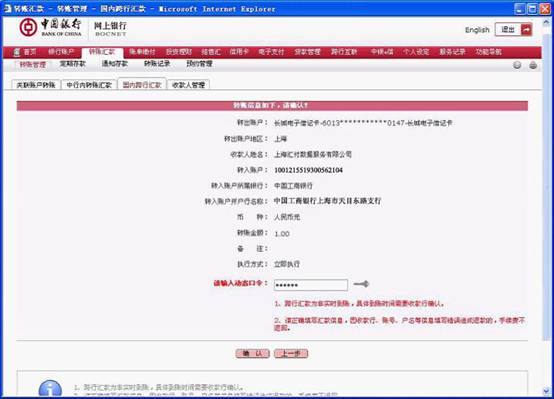Viewport: 554px width, 399px height.
Task: Click the vertical scrollbar up arrow
Action: tap(546, 22)
